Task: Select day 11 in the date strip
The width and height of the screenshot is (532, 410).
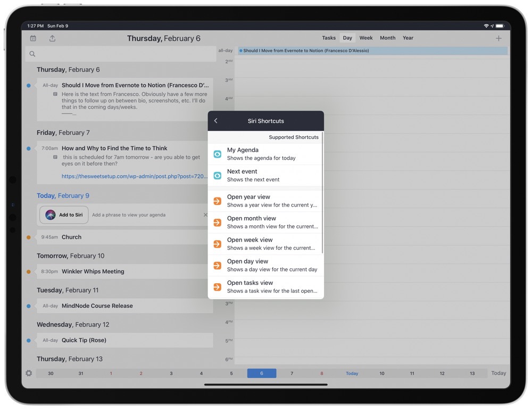Action: (412, 373)
